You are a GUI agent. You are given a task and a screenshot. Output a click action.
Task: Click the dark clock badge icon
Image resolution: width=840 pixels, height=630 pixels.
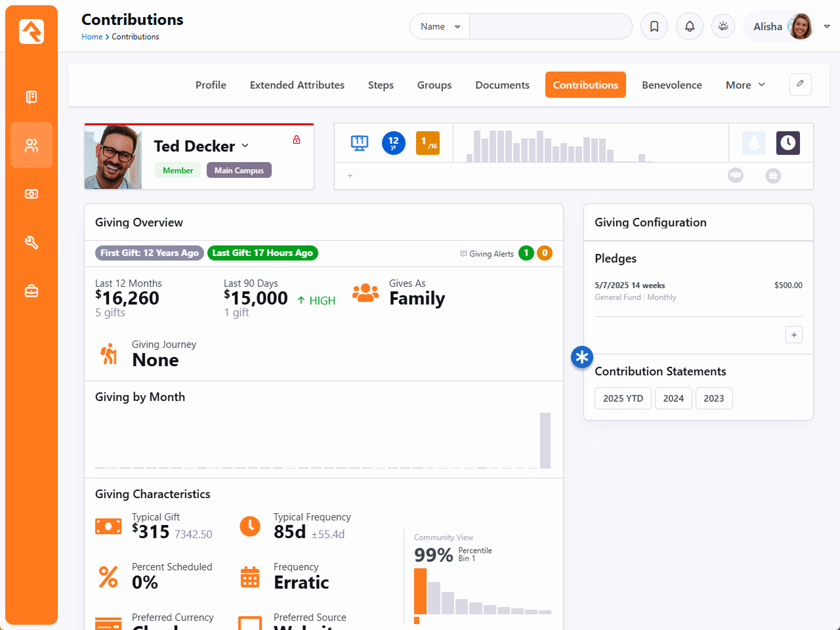787,143
